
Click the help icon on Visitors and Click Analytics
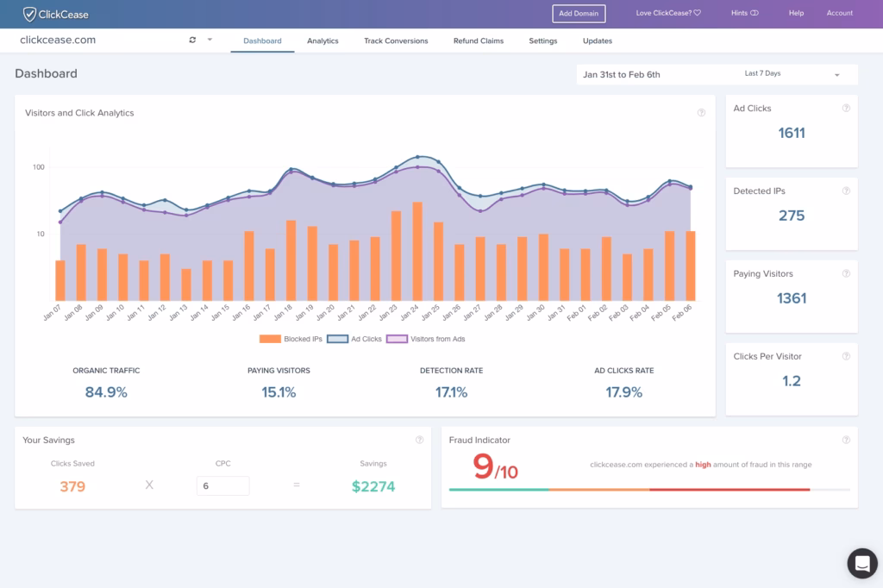701,113
